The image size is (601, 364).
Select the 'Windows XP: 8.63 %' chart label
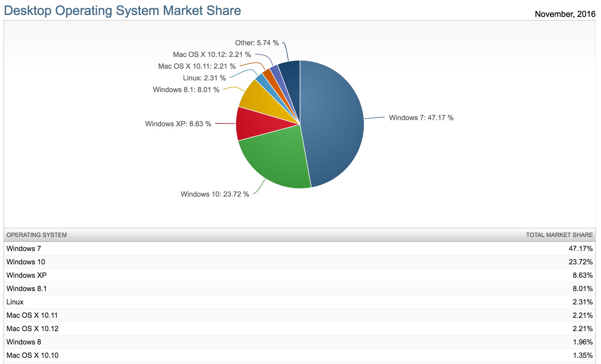pyautogui.click(x=178, y=124)
